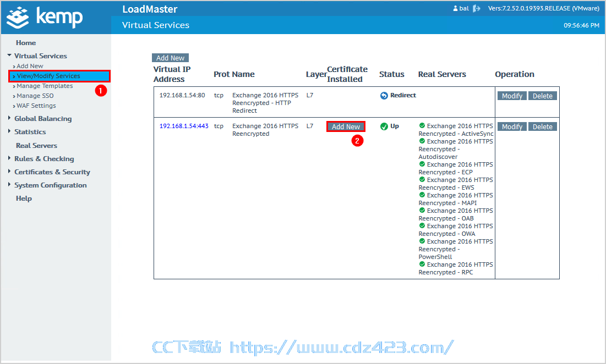Screen dimensions: 606x364
Task: Click the 09:56:46 PM clock text
Action: [x=581, y=25]
